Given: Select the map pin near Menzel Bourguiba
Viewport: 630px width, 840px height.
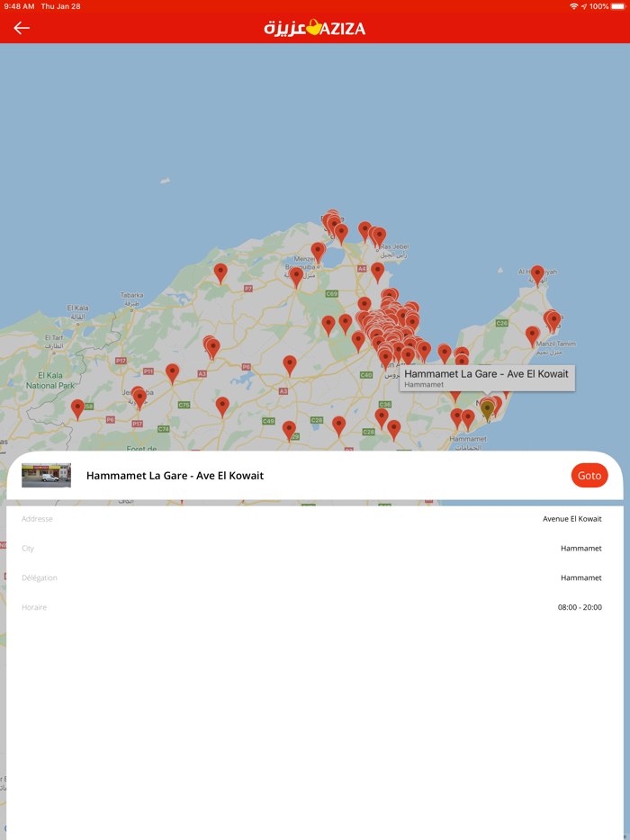Looking at the screenshot, I should click(x=296, y=276).
